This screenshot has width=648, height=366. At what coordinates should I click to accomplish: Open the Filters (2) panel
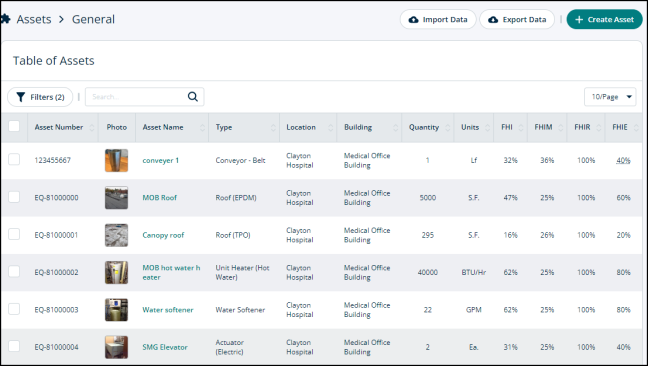coord(40,97)
